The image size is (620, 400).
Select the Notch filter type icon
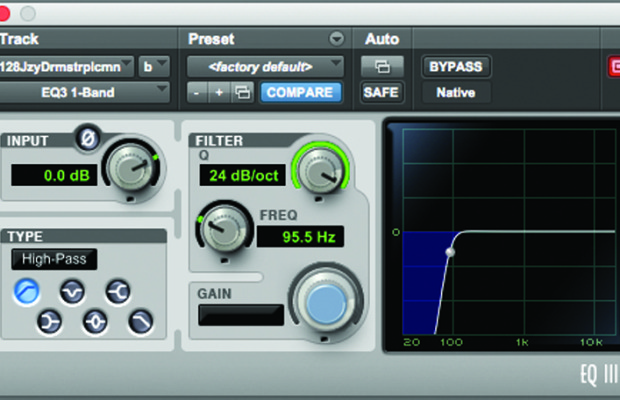[72, 292]
